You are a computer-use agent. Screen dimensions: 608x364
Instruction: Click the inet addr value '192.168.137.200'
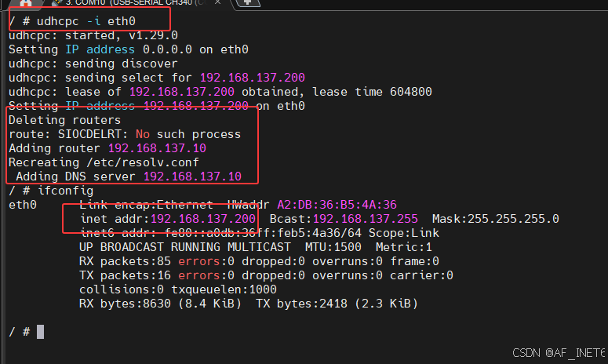click(202, 219)
